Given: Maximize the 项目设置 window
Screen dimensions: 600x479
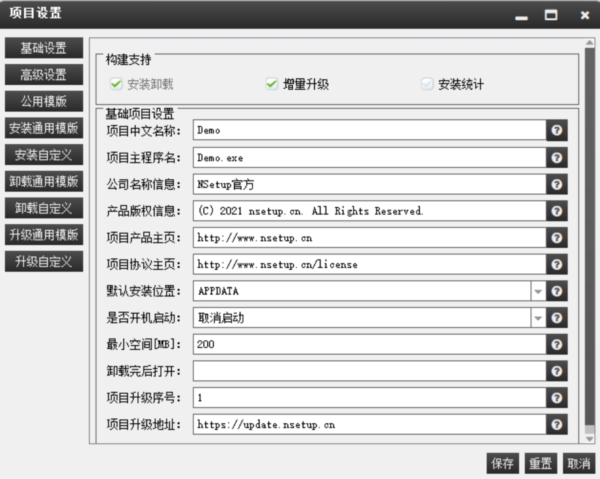Looking at the screenshot, I should [x=551, y=15].
